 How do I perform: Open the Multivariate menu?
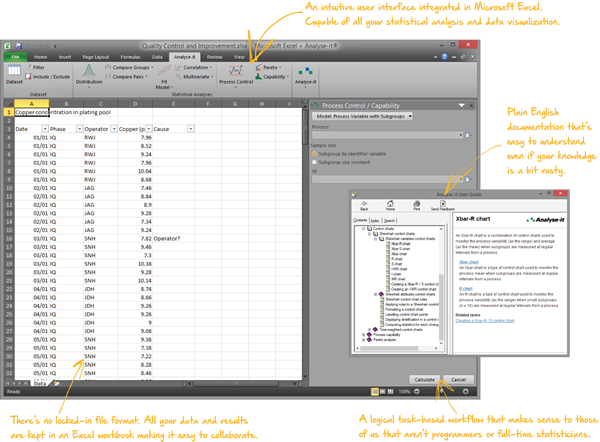click(194, 77)
